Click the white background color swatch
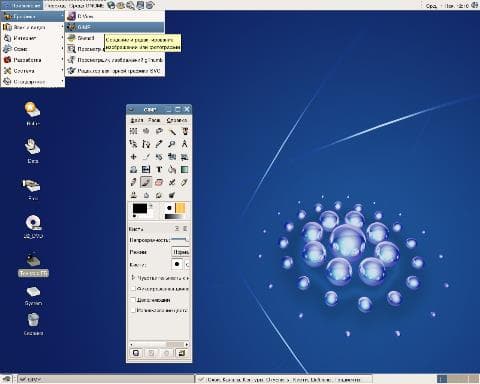 click(x=150, y=214)
